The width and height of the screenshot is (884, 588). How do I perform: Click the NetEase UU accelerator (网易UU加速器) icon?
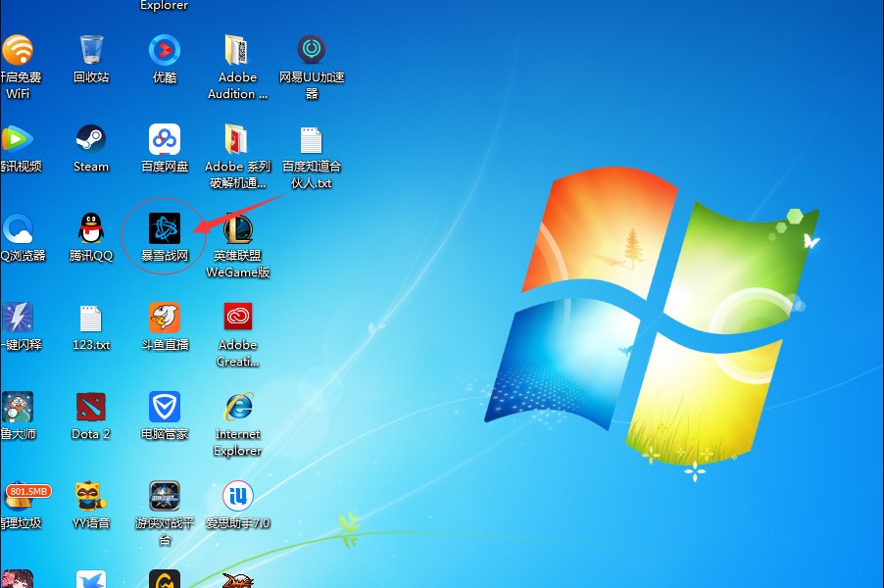[312, 50]
